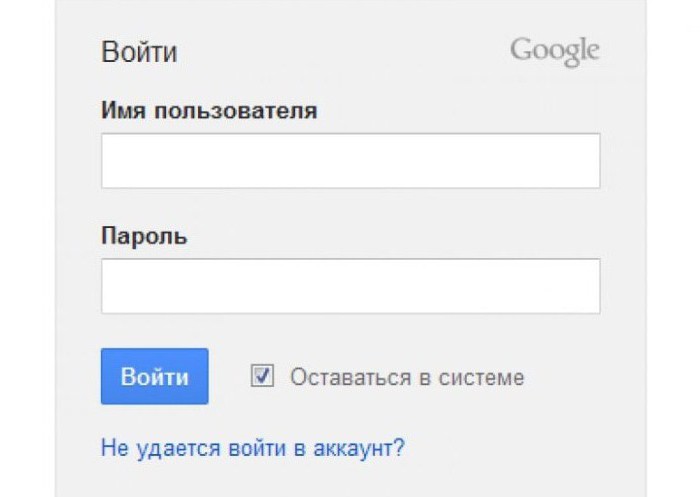Click the Оставаться в системе label text
Viewport: 700px width, 497px height.
click(407, 377)
